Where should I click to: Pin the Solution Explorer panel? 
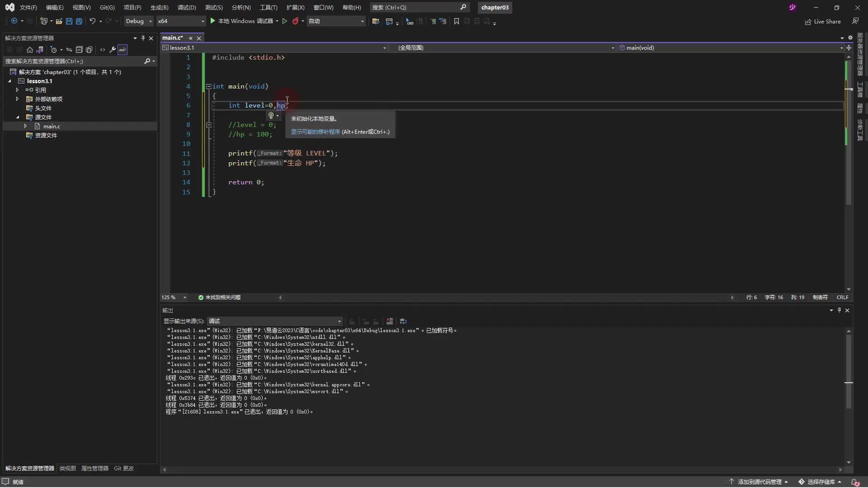pos(143,38)
